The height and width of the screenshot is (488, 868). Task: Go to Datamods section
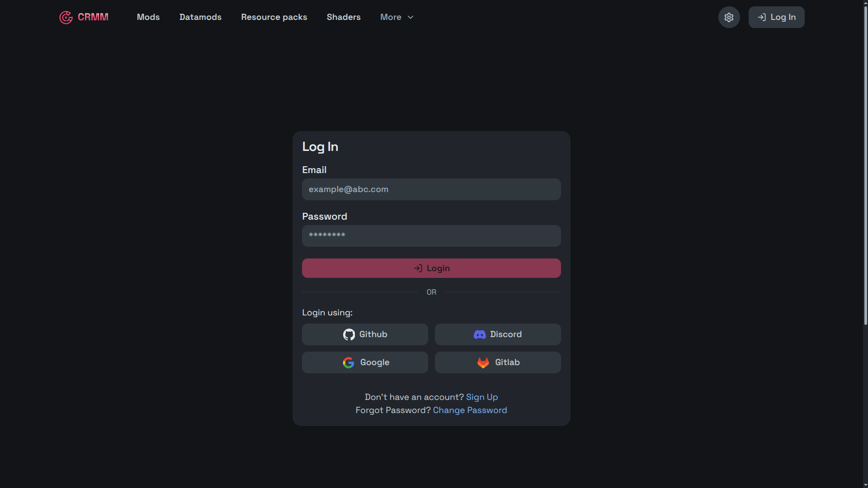[x=200, y=17]
